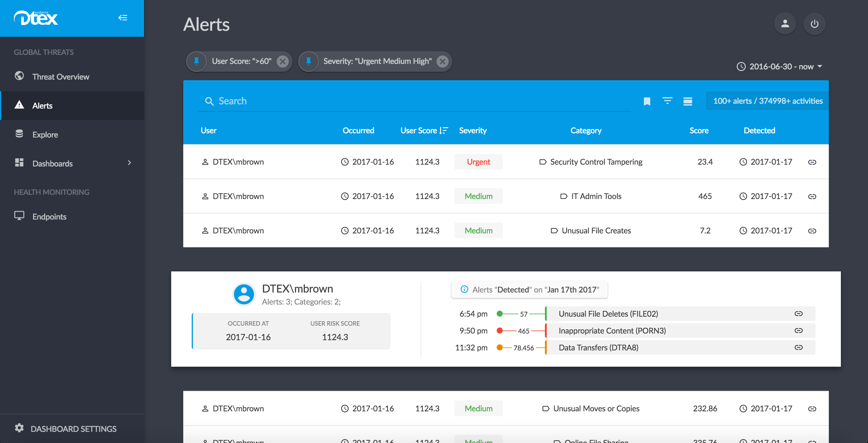
Task: Click orange timeline dot at 11:32 pm
Action: 500,348
